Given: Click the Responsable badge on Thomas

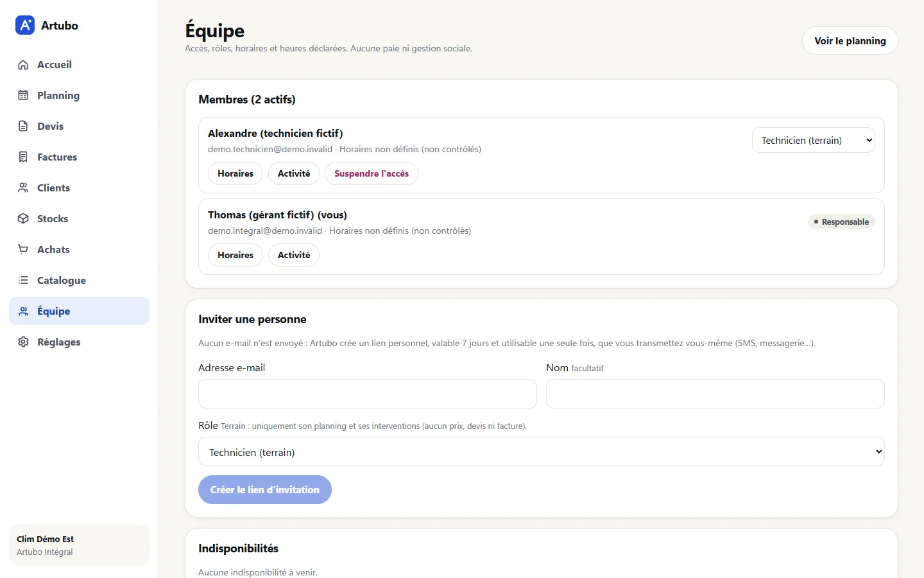Looking at the screenshot, I should click(841, 222).
